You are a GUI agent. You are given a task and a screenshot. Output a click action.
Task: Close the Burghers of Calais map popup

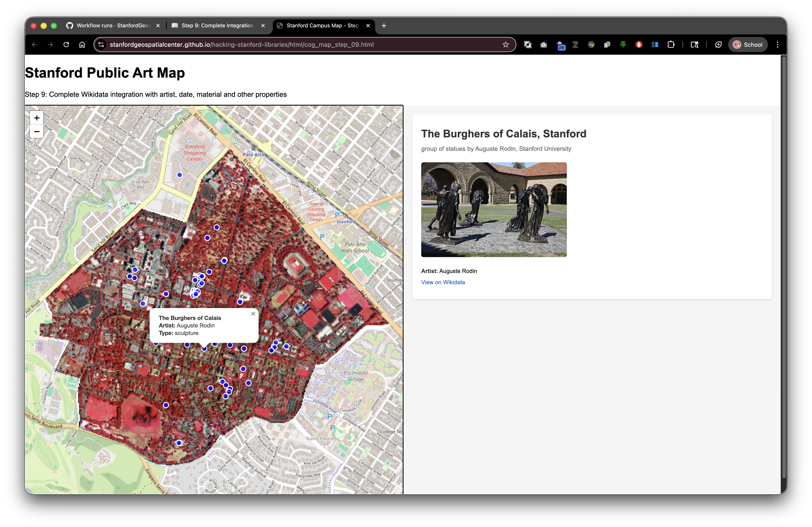click(253, 314)
